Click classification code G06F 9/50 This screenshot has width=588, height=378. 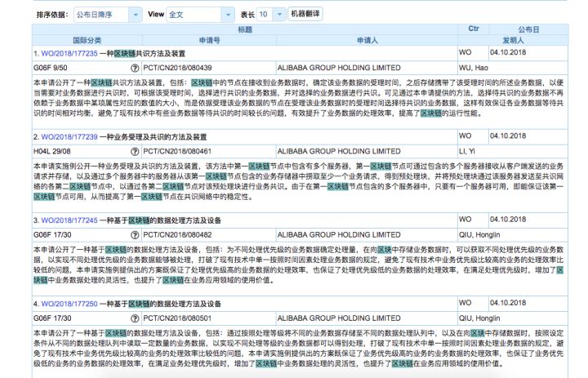pyautogui.click(x=51, y=68)
